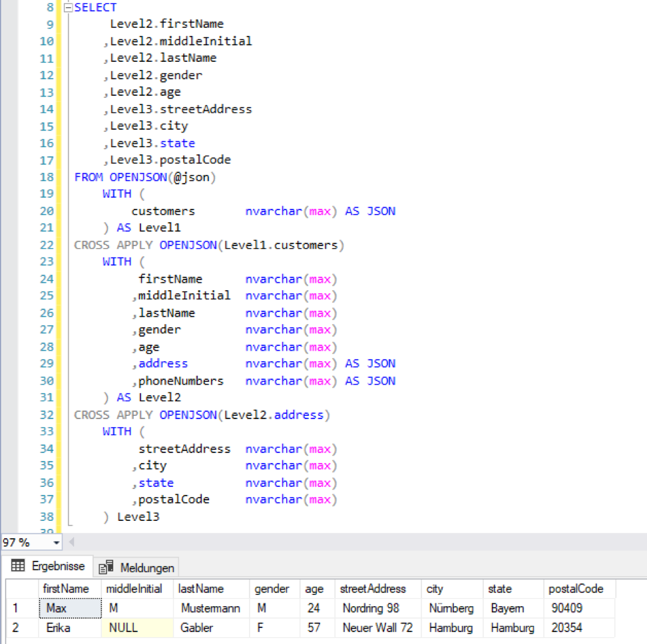Viewport: 647px width, 644px height.
Task: Select the firstName column header
Action: tap(66, 589)
